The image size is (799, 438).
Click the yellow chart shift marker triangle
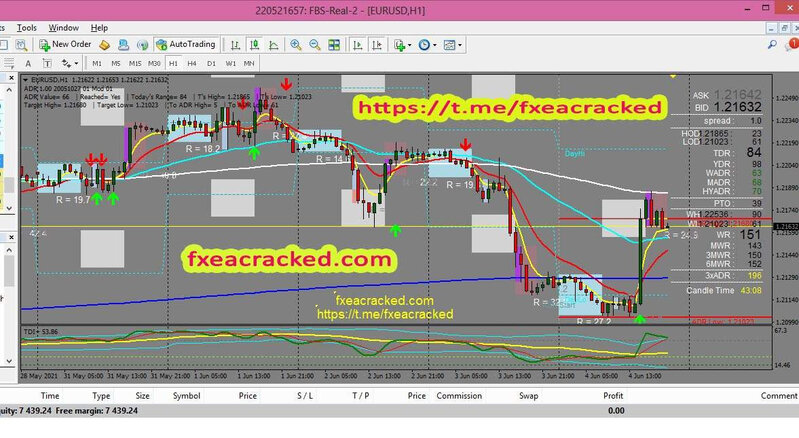673,76
